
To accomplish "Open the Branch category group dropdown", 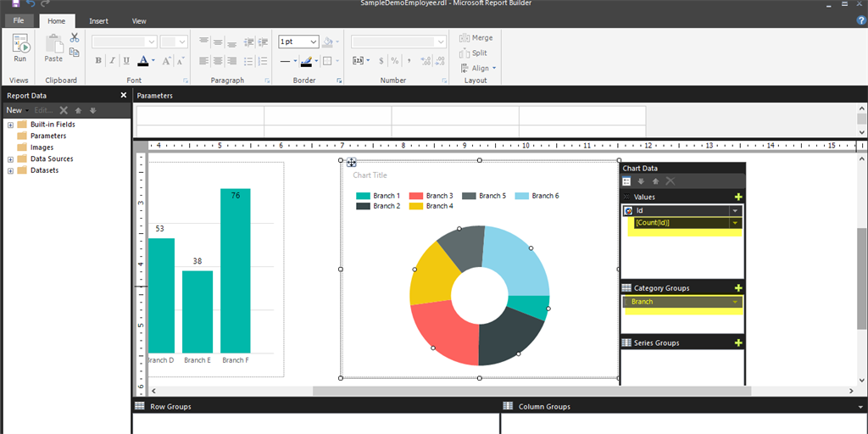I will 735,302.
